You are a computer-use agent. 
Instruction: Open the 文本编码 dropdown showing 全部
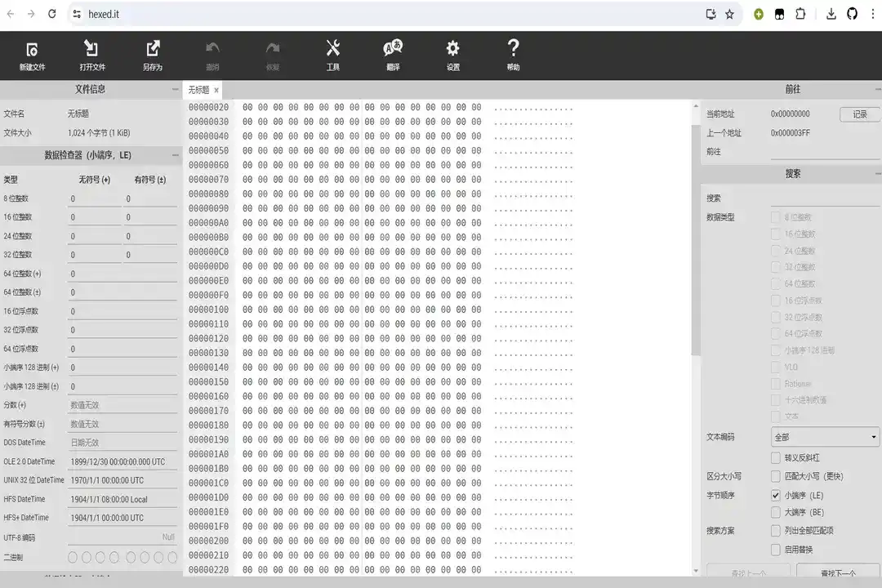pyautogui.click(x=825, y=437)
